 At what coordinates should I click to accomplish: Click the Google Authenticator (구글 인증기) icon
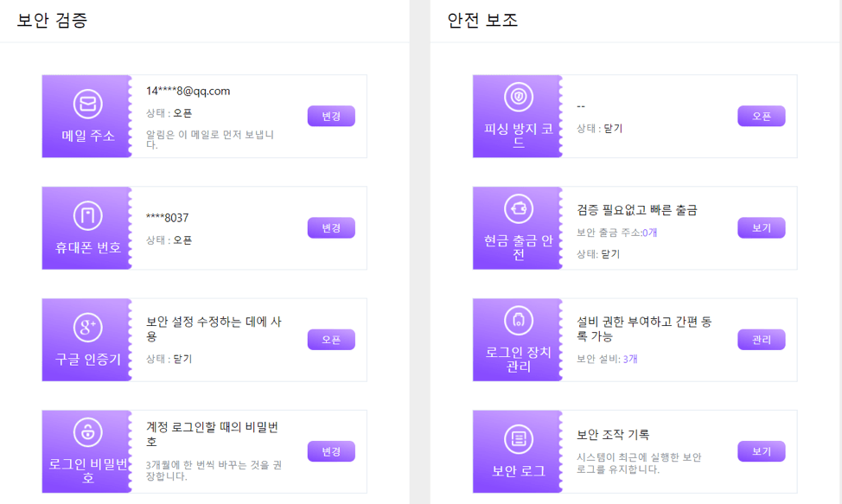pyautogui.click(x=87, y=327)
